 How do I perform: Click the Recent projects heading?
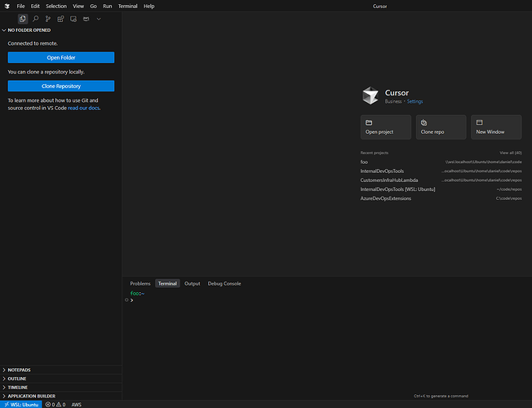pos(375,153)
